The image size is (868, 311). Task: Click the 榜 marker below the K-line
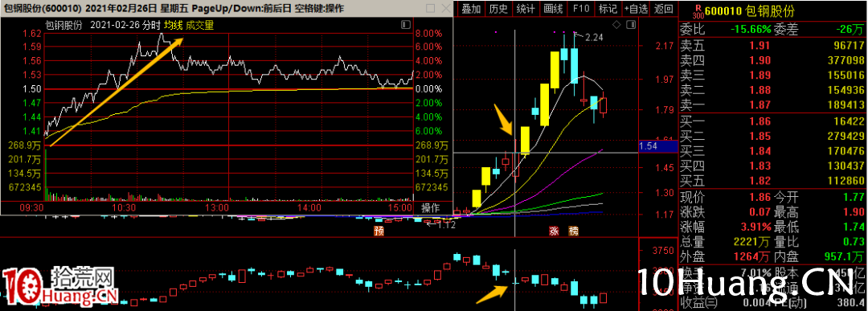574,231
